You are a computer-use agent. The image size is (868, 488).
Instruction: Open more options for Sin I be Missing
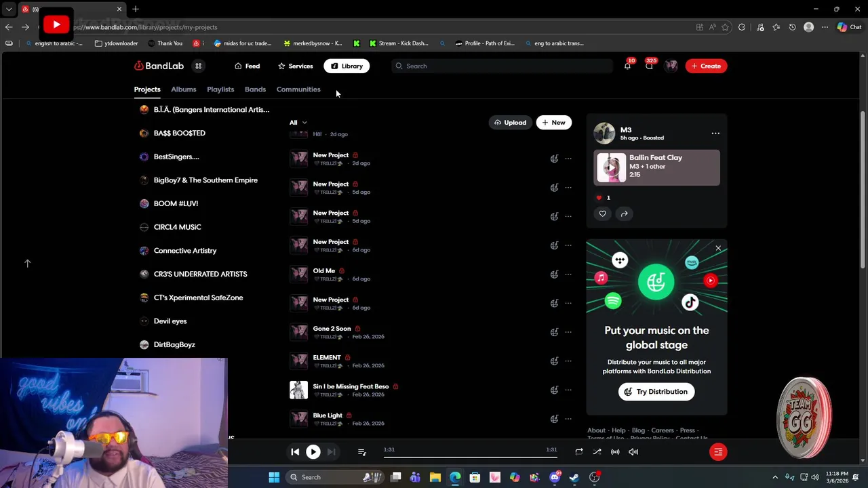pyautogui.click(x=568, y=390)
